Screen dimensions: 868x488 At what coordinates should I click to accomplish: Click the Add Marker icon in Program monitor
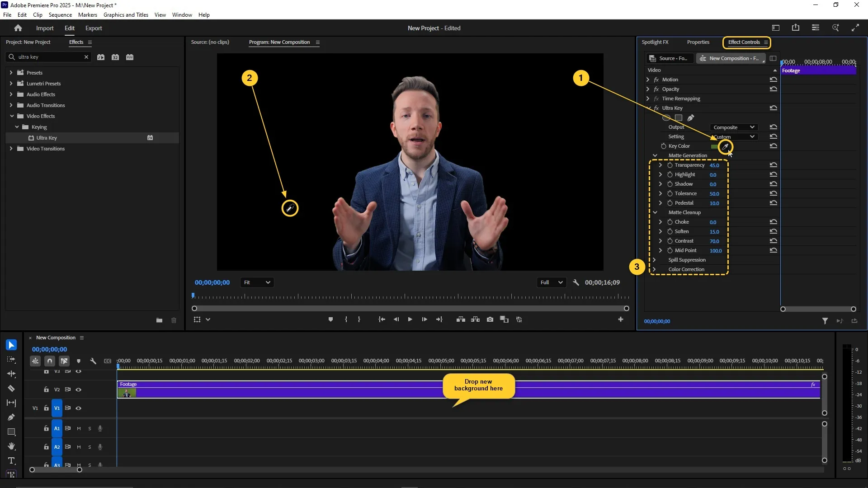[330, 319]
